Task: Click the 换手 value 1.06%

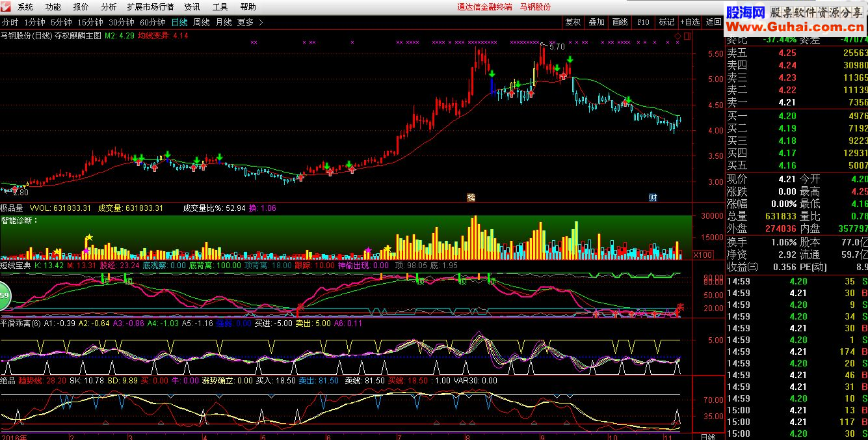Action: click(782, 242)
